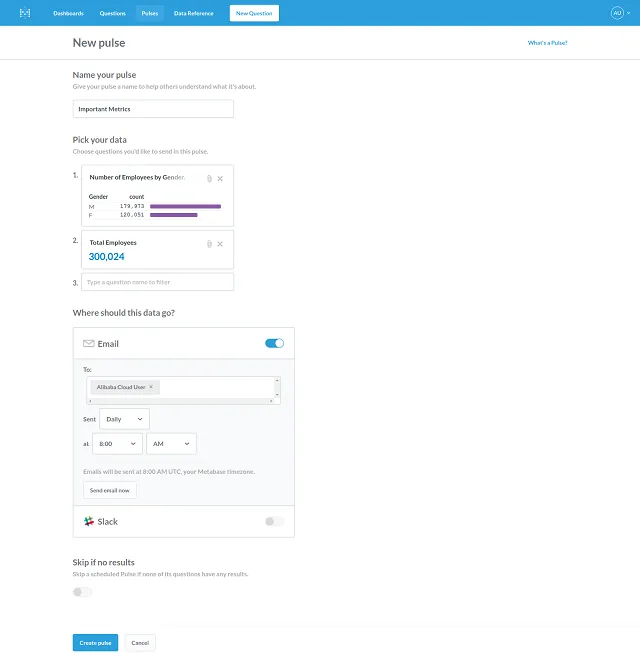Click the recipients box vertical scrollbar

pyautogui.click(x=277, y=387)
